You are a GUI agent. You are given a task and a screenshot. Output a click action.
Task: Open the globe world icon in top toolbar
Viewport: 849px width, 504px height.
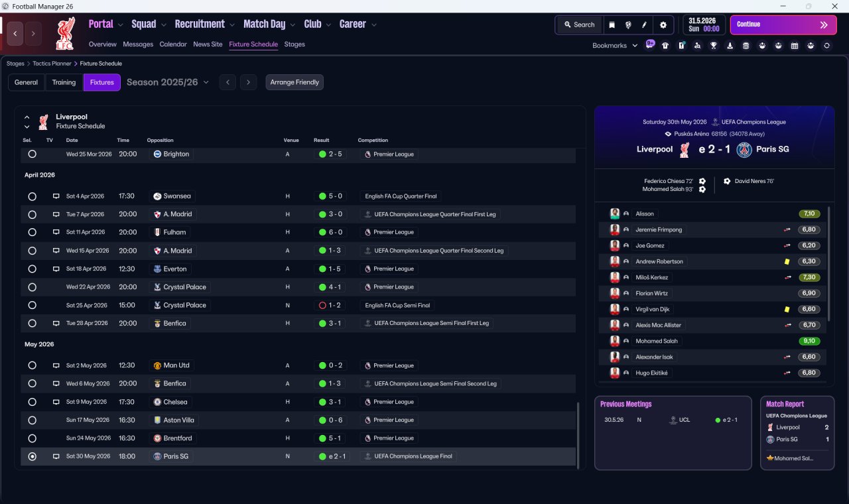click(x=628, y=25)
